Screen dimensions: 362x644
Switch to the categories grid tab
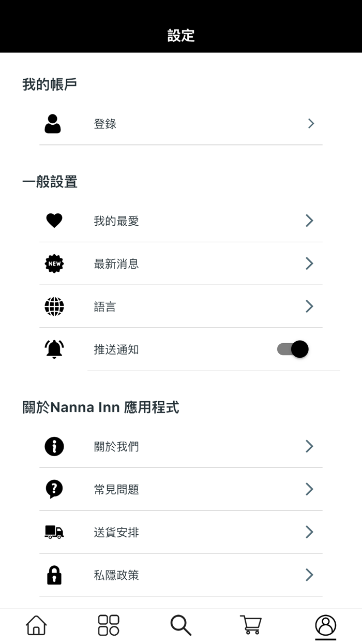pyautogui.click(x=109, y=625)
